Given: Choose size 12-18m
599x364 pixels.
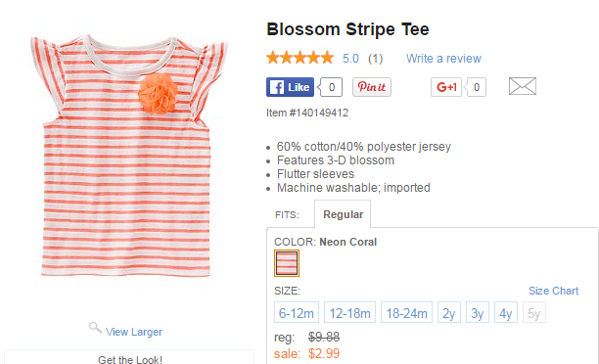Looking at the screenshot, I should [x=350, y=312].
